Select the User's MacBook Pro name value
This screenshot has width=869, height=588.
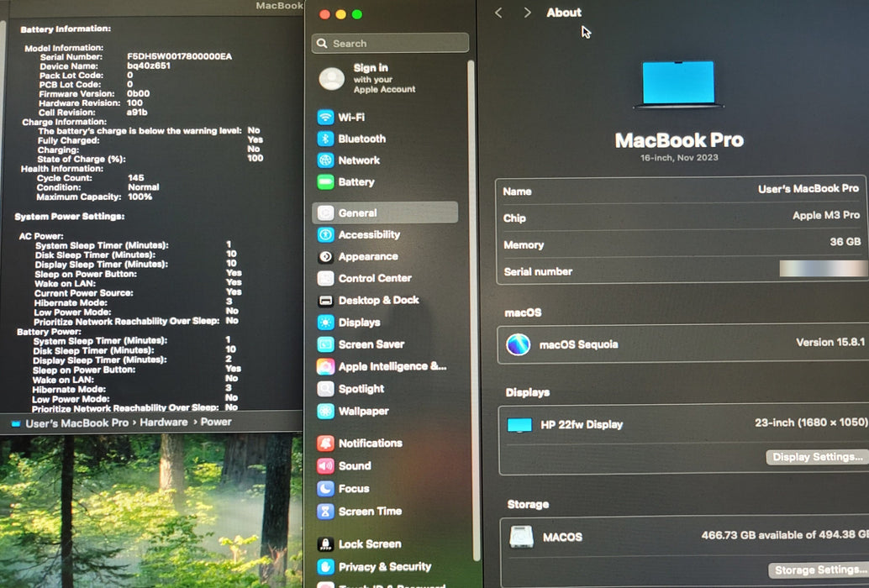click(x=808, y=189)
